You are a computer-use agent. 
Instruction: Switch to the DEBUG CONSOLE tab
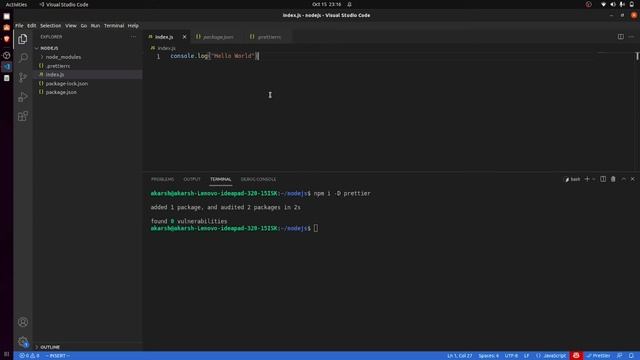pyautogui.click(x=258, y=179)
